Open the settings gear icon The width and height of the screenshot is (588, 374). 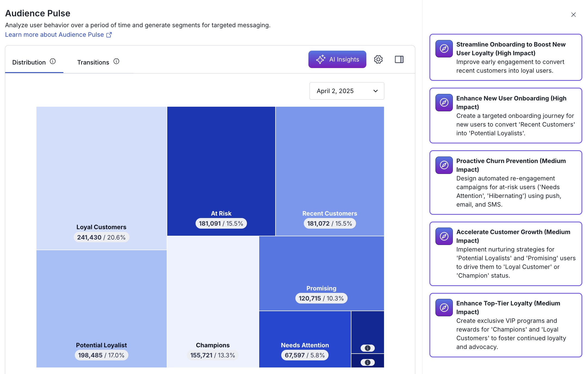pos(378,59)
